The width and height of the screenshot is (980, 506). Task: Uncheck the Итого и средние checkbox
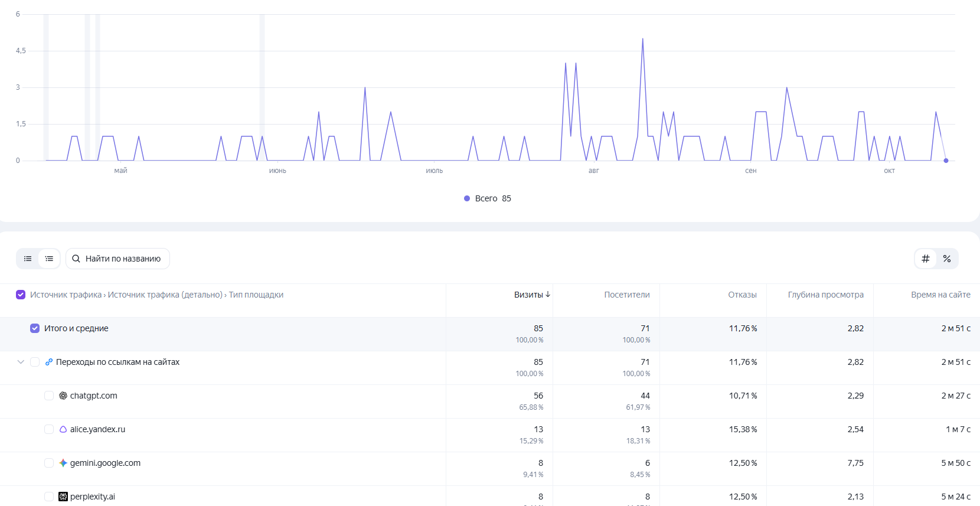pos(35,328)
